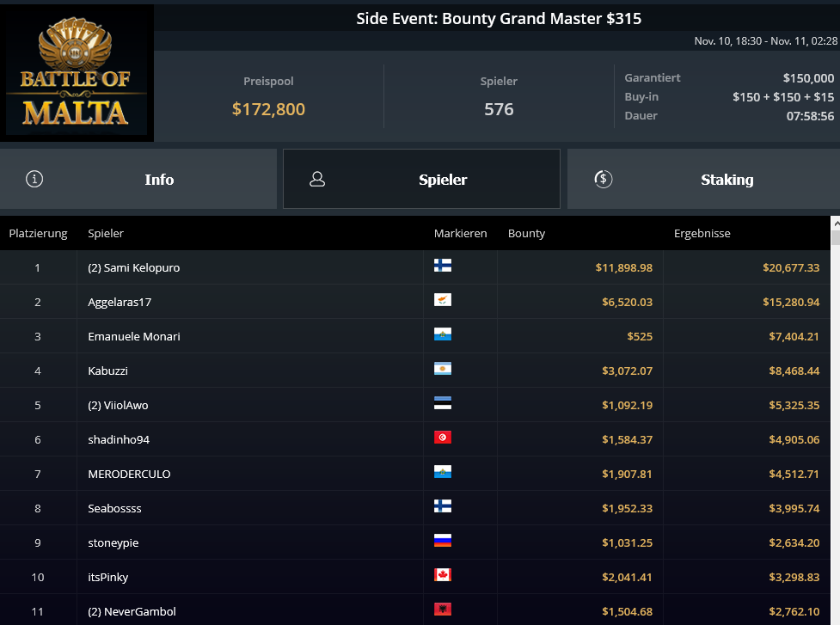Image resolution: width=840 pixels, height=625 pixels.
Task: Click the duration 07:58:56
Action: pos(810,116)
